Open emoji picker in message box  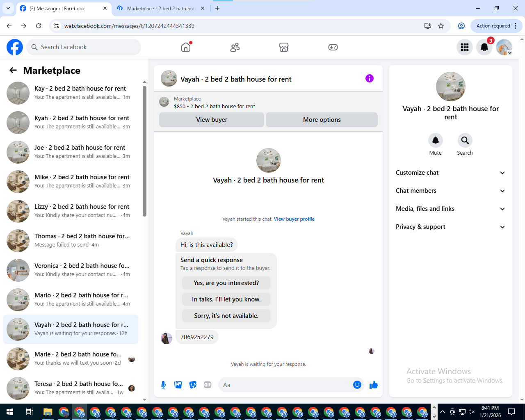[x=357, y=385]
